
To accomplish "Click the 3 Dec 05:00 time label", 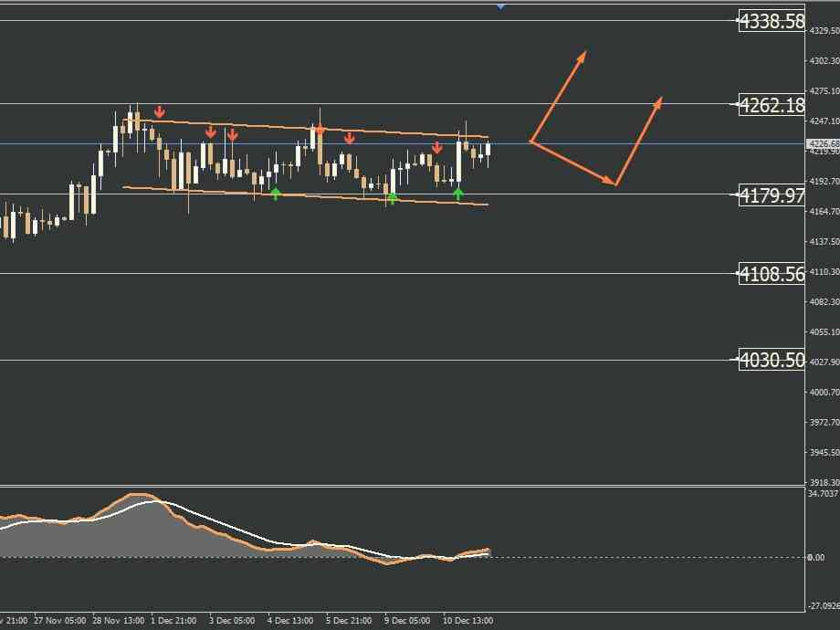I will tap(232, 620).
